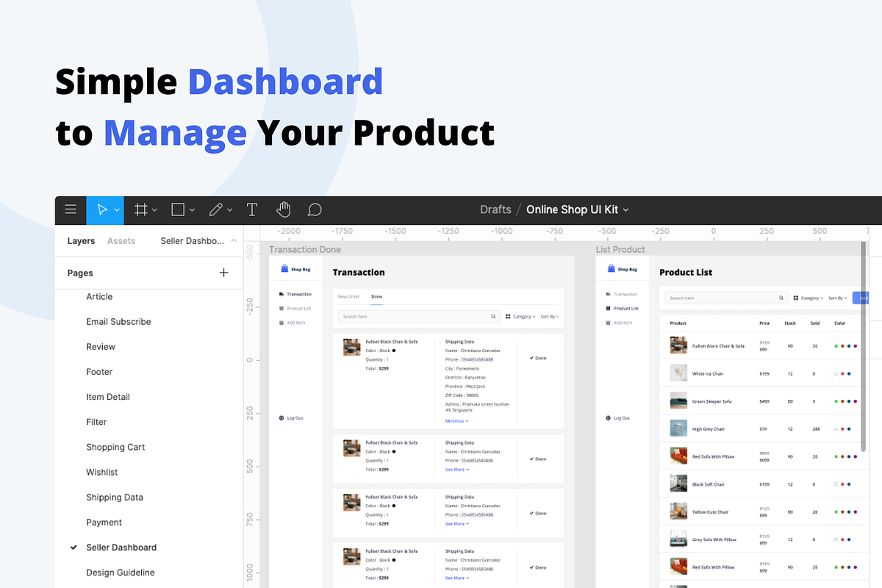Open Pen tool options chevron

tap(229, 211)
